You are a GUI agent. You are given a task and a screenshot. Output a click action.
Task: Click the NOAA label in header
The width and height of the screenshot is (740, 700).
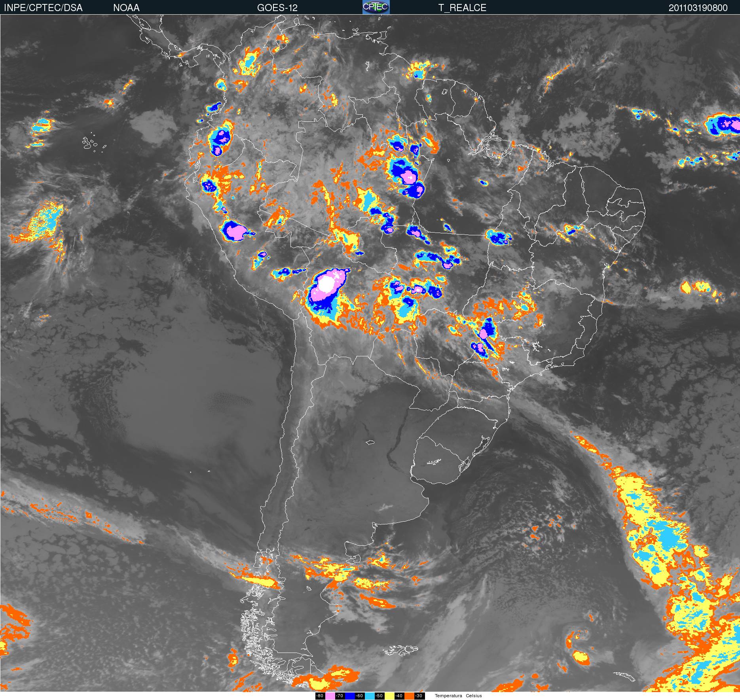click(126, 8)
